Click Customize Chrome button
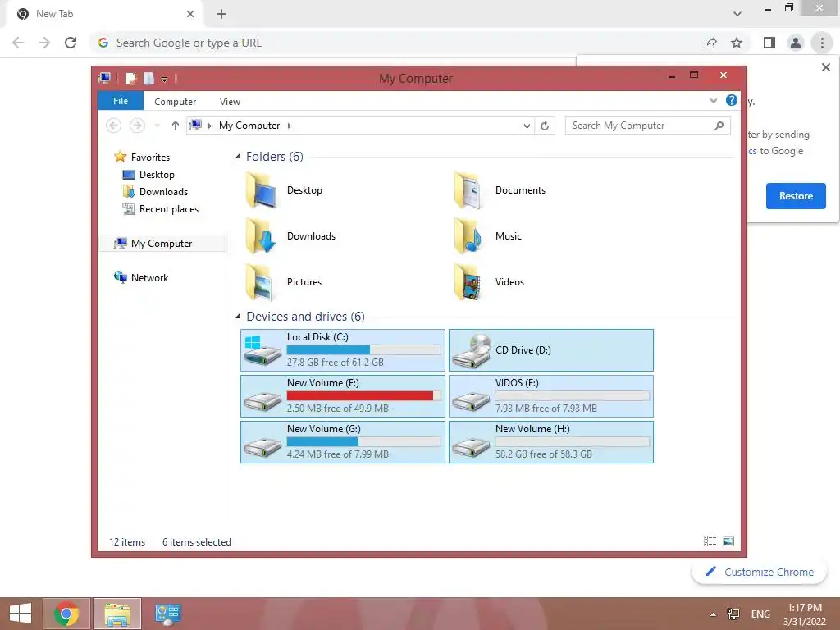840x630 pixels. (759, 572)
